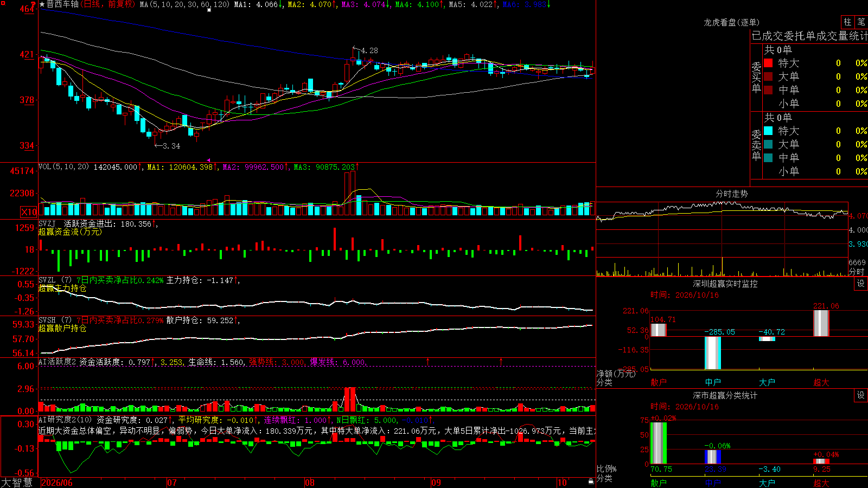Click the 中户 bar labeled -285.05
Screen dimensions: 868x488
pyautogui.click(x=713, y=353)
